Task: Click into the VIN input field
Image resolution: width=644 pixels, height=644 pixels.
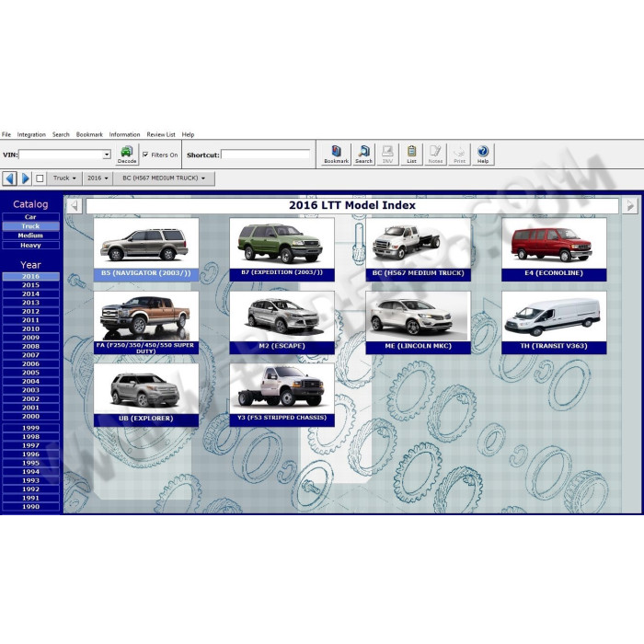Action: pos(61,155)
